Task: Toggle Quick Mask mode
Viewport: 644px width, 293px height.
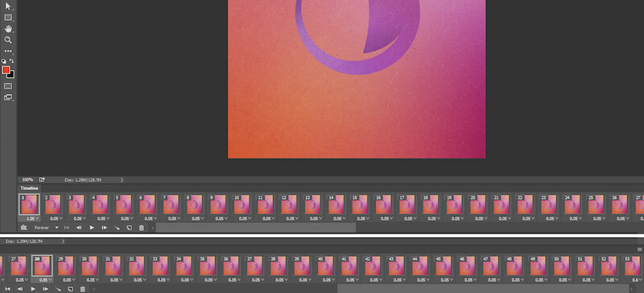Action: pyautogui.click(x=8, y=86)
